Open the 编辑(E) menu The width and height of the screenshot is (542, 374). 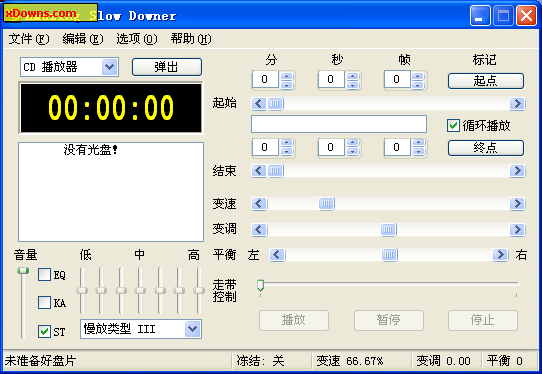[x=83, y=39]
